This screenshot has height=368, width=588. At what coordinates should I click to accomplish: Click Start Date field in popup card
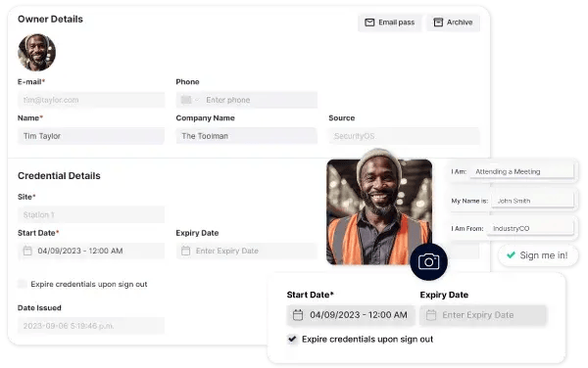(351, 315)
